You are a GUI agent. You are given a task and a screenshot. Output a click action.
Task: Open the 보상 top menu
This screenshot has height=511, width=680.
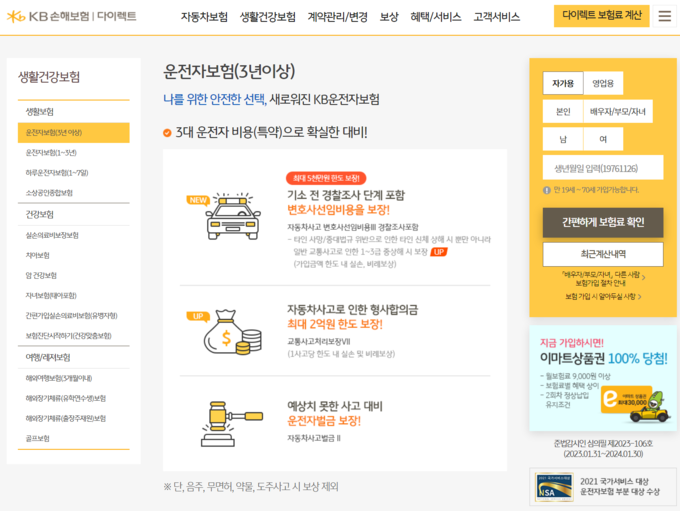pos(389,17)
